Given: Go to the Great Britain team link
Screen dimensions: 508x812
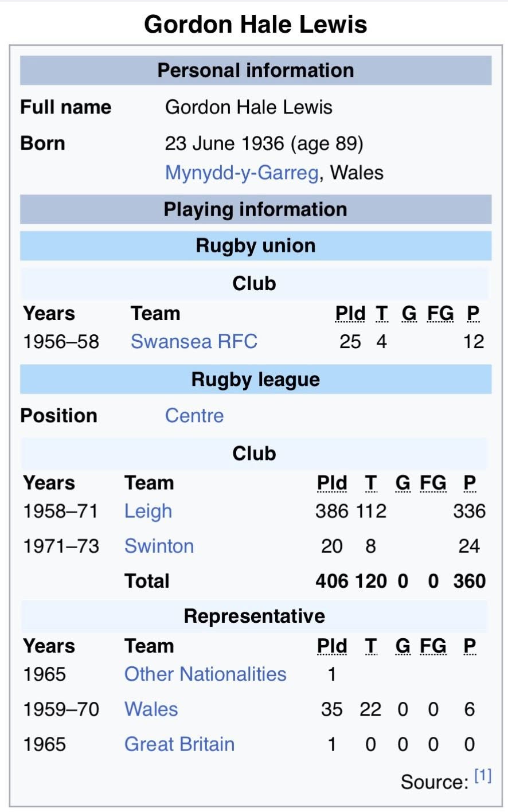Looking at the screenshot, I should tap(179, 744).
